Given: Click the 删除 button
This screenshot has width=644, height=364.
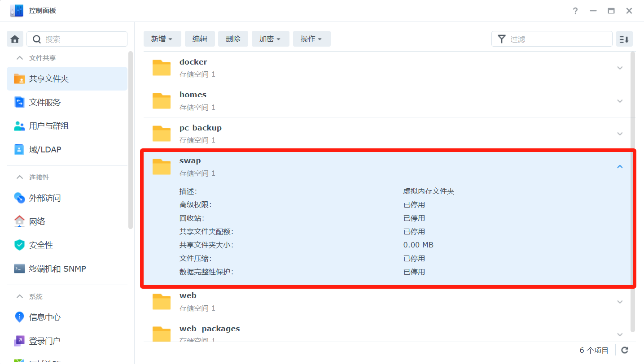Looking at the screenshot, I should point(233,39).
